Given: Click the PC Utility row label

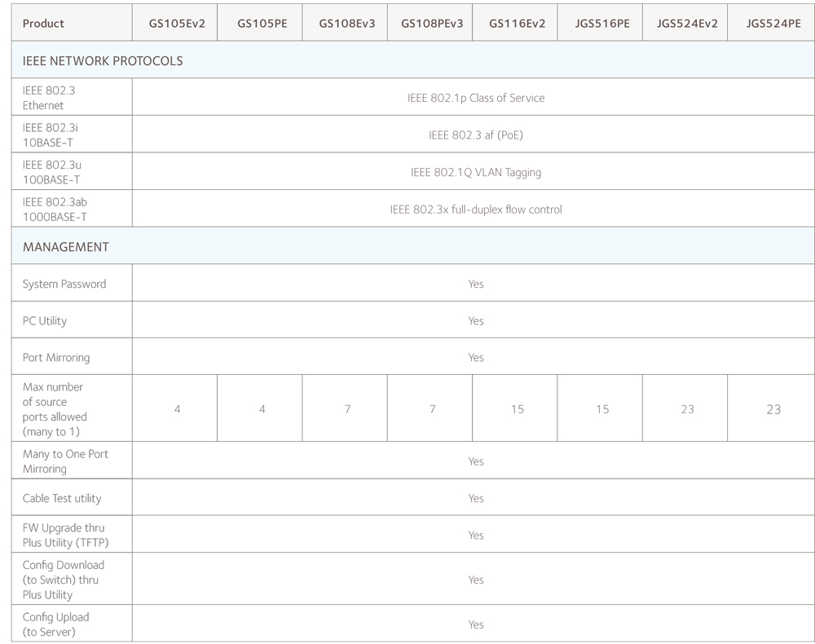Looking at the screenshot, I should 45,320.
